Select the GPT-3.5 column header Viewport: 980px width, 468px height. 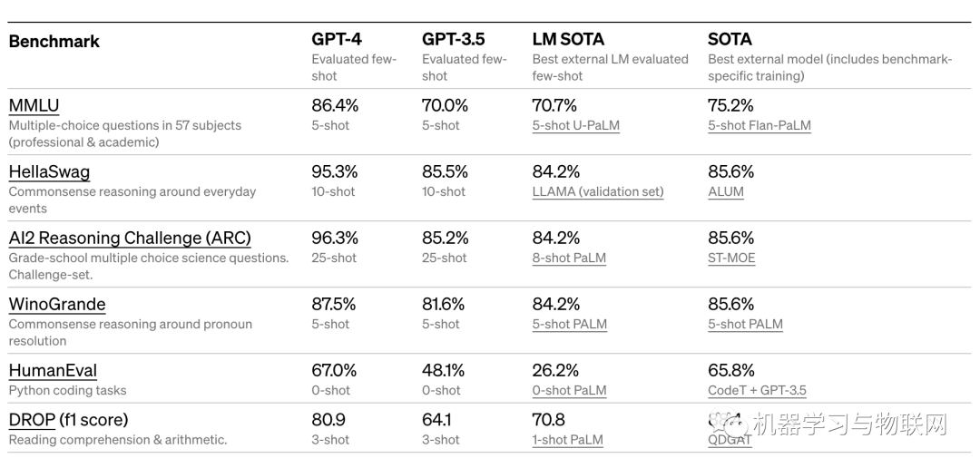pyautogui.click(x=453, y=40)
